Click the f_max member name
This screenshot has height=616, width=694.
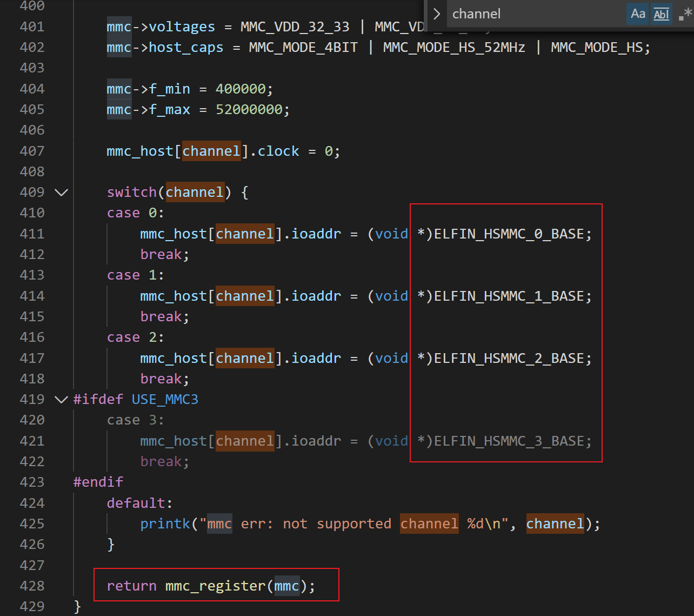point(169,110)
